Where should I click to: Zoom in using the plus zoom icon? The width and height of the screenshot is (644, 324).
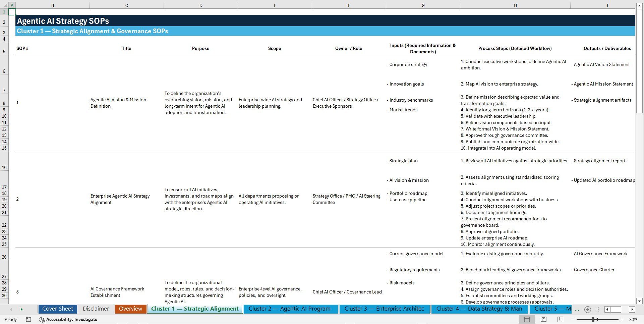[623, 319]
